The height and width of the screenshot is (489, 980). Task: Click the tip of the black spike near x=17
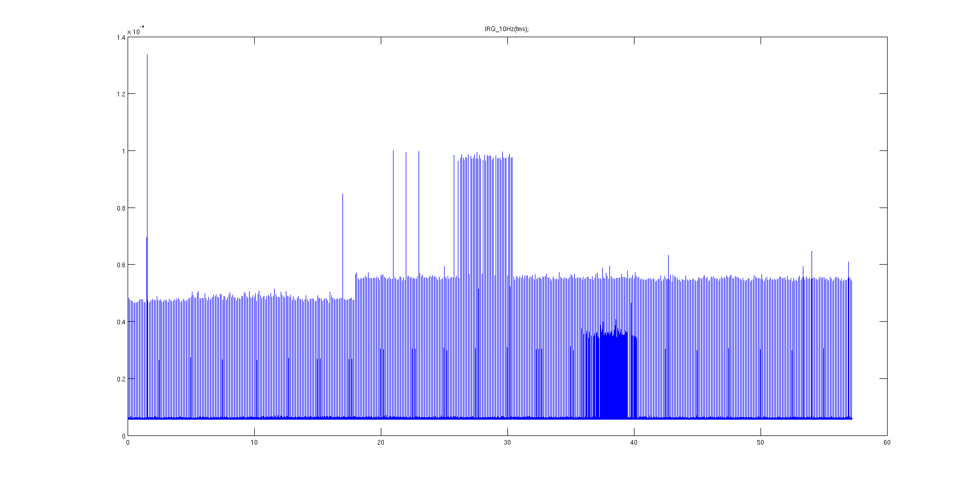342,194
